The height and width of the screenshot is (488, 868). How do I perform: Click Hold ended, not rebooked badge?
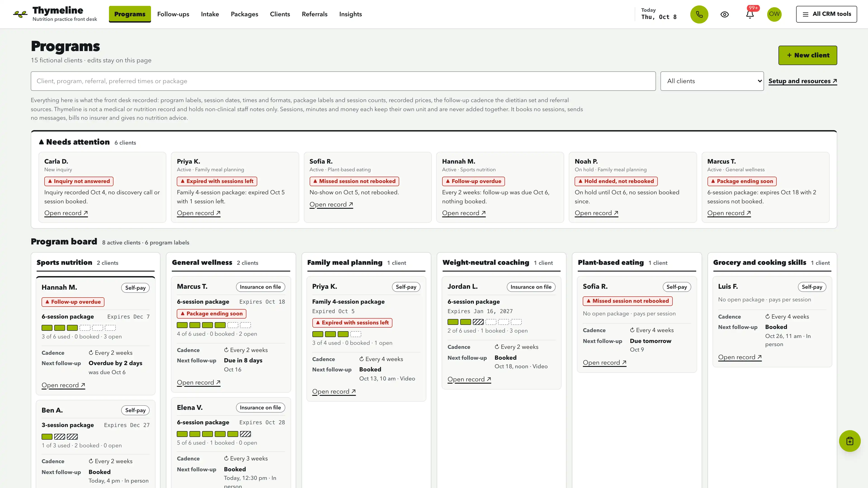pyautogui.click(x=616, y=181)
